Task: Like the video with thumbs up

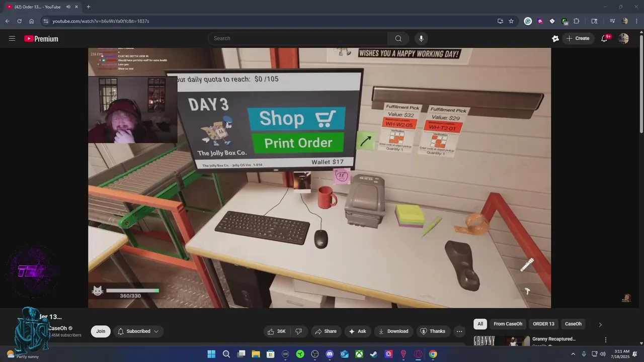Action: 276,331
